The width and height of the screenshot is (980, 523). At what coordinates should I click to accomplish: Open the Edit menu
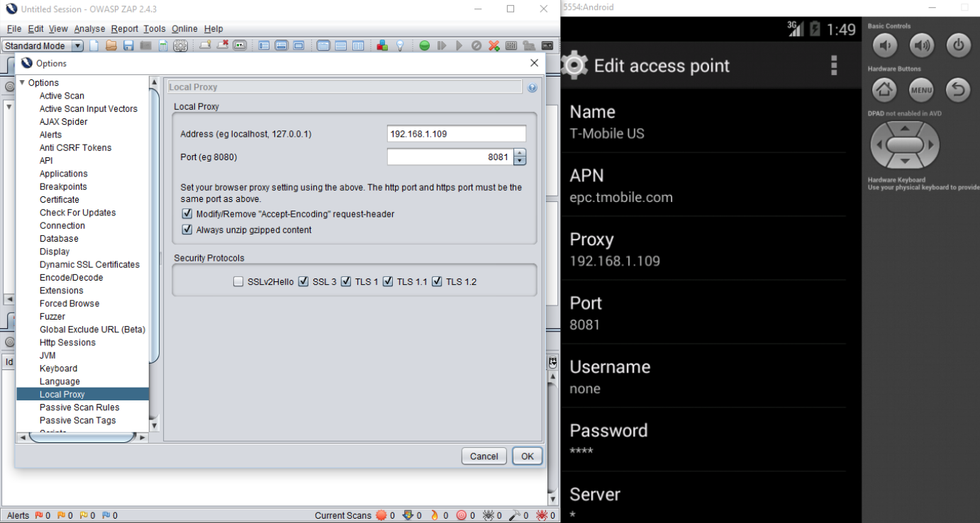pos(35,29)
